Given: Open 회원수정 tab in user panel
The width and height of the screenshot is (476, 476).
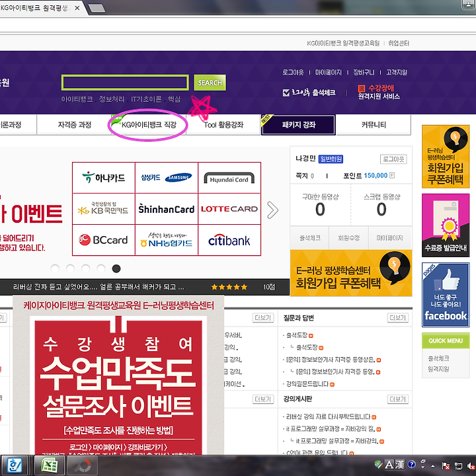Looking at the screenshot, I should 349,238.
